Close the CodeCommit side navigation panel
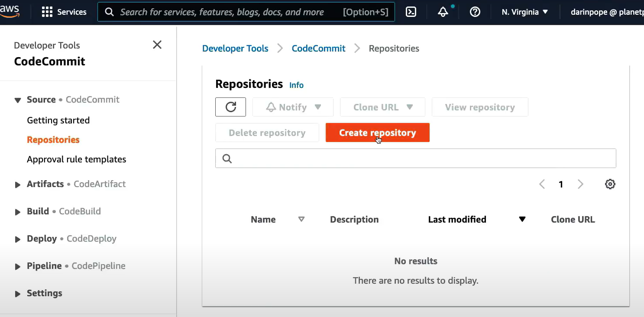644x317 pixels. [x=157, y=45]
